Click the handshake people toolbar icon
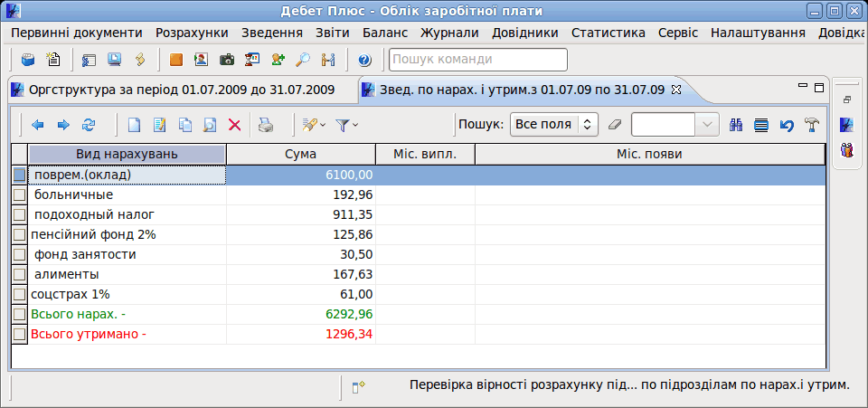Image resolution: width=868 pixels, height=408 pixels. 328,60
